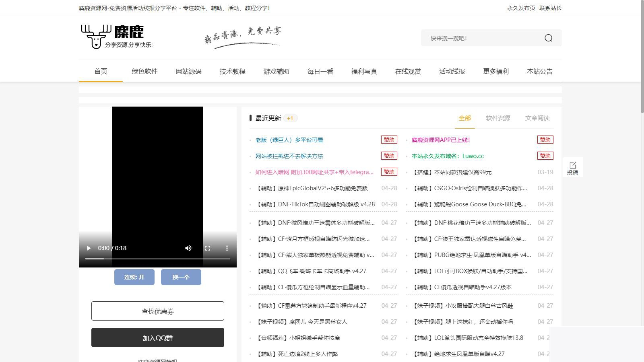Mute the video sound
This screenshot has height=362, width=644.
[x=188, y=248]
